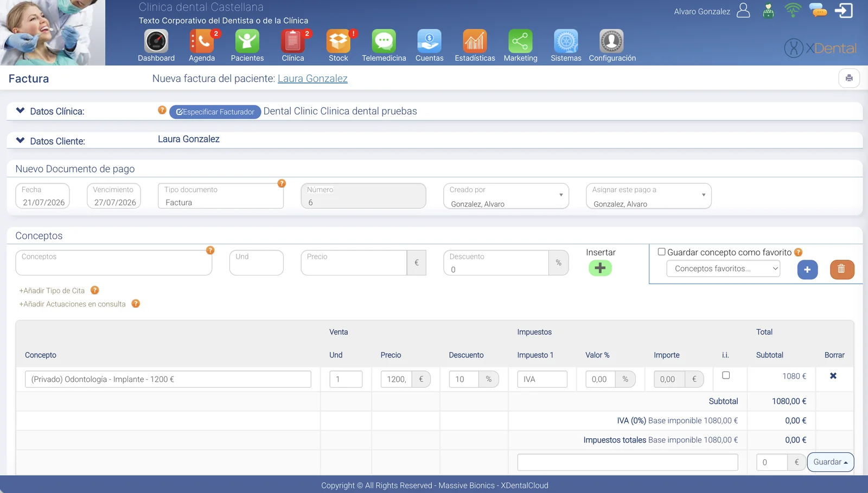Edit the Und quantity in Implante row
The width and height of the screenshot is (868, 493).
coord(346,379)
